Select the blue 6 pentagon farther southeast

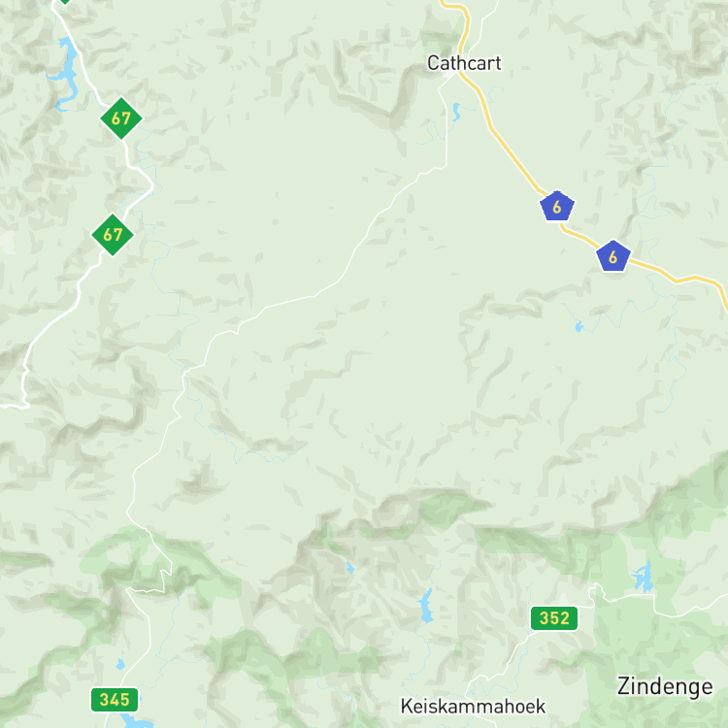click(612, 256)
